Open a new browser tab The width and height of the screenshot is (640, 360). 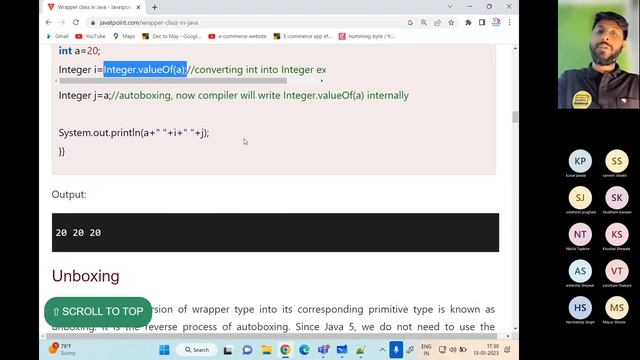coord(154,7)
